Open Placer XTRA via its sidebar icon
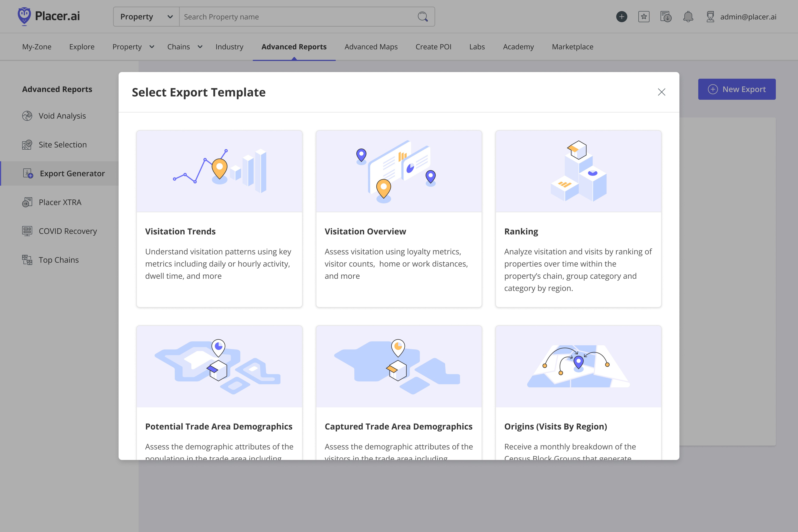 click(x=27, y=202)
